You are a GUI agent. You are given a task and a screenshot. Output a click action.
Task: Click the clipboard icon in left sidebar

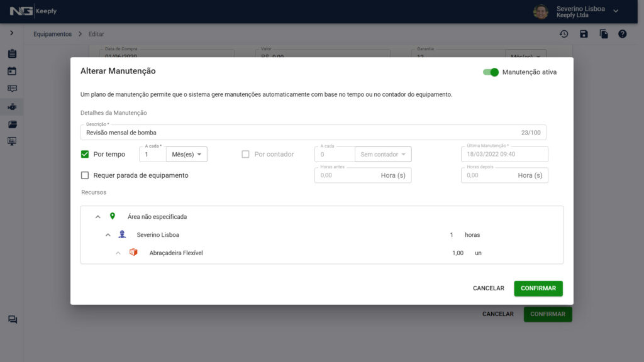[x=12, y=53]
